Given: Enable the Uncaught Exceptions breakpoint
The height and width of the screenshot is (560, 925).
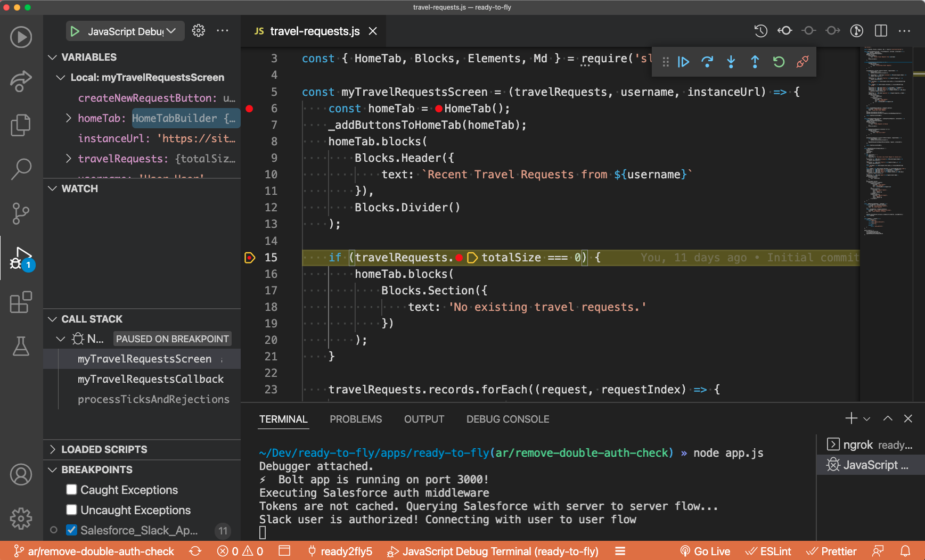Looking at the screenshot, I should (72, 509).
